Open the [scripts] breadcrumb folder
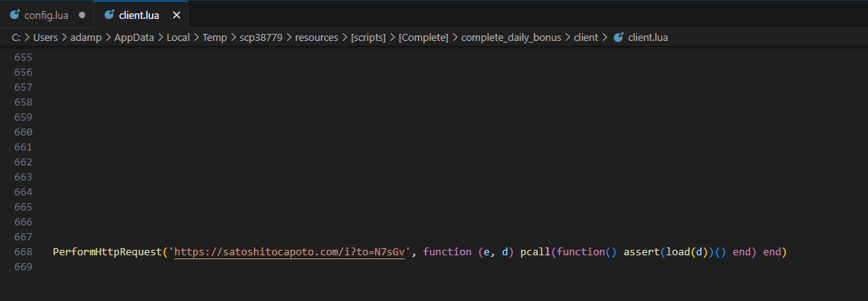The width and height of the screenshot is (868, 301). click(x=368, y=38)
